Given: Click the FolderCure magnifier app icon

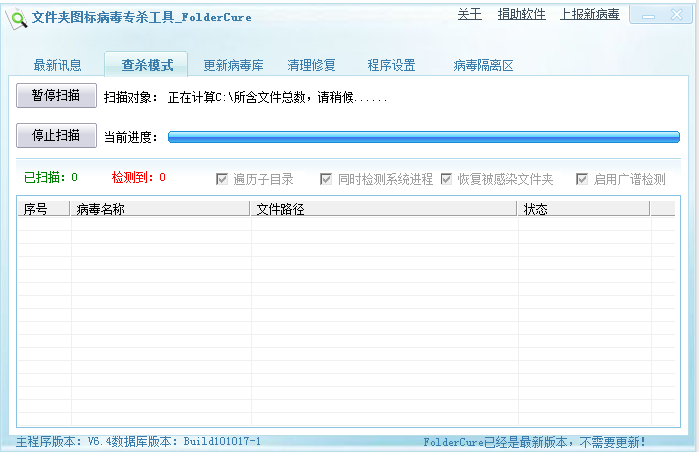Looking at the screenshot, I should pos(16,16).
